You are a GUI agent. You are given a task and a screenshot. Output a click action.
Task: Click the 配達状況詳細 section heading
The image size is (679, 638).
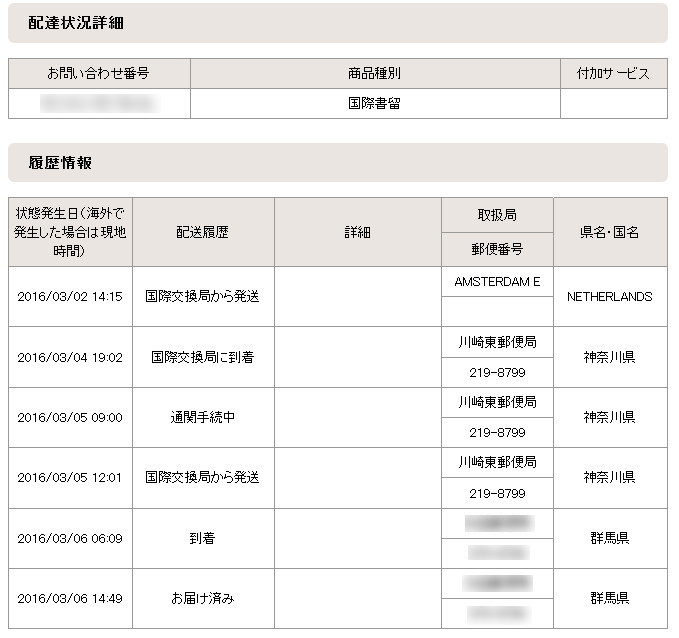coord(76,22)
